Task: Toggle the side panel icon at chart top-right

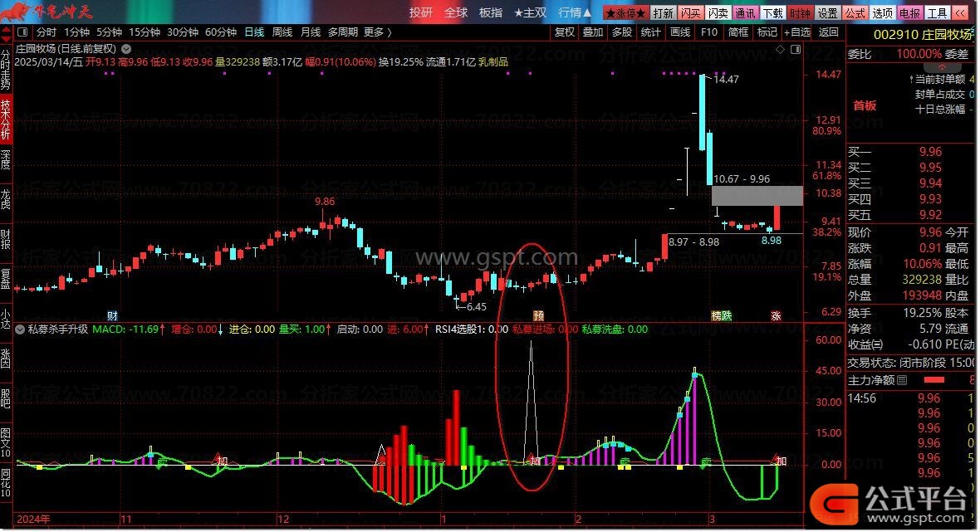Action: [x=796, y=49]
